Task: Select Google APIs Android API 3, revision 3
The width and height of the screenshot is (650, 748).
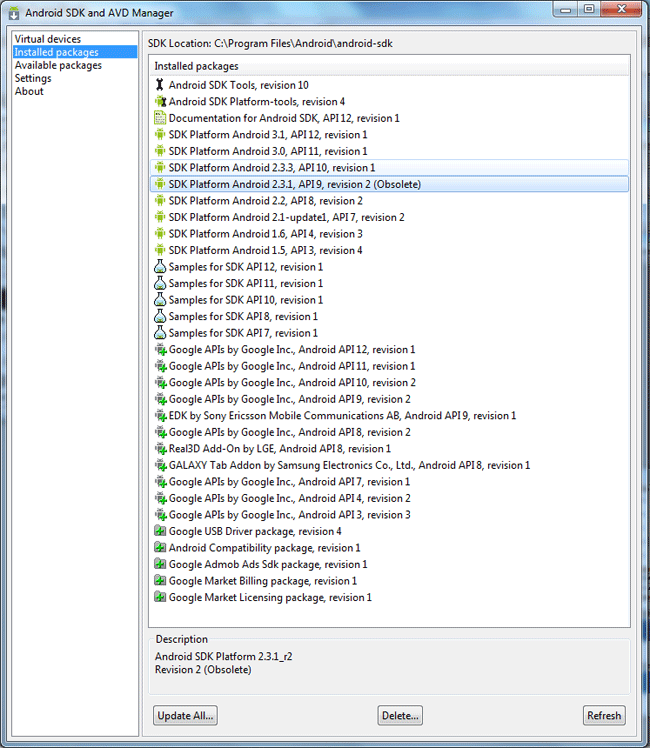Action: (x=289, y=515)
